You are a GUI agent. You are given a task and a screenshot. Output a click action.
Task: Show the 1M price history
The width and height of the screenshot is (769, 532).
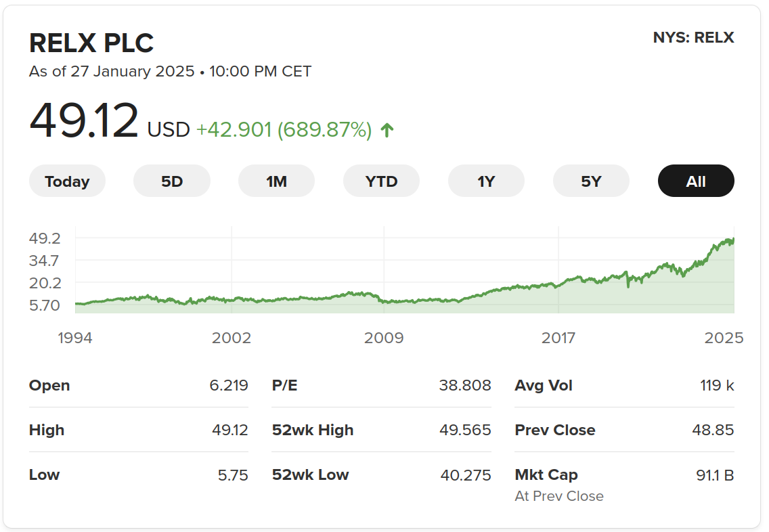(276, 181)
